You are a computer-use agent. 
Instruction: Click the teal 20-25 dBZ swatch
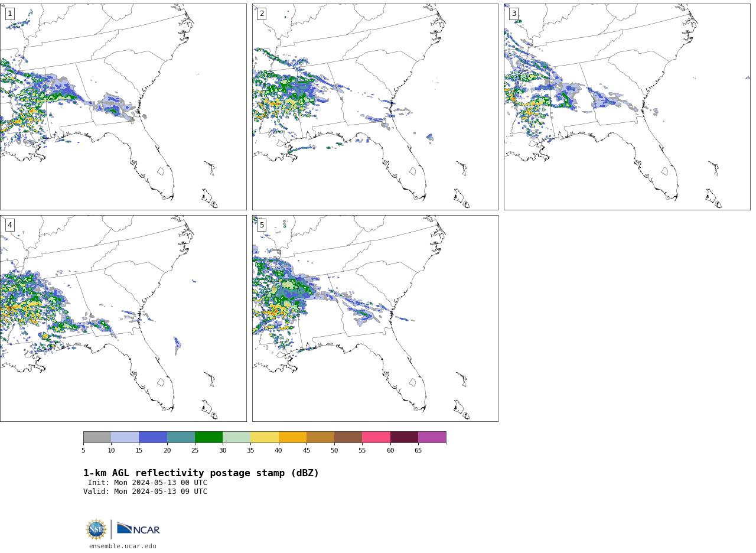click(181, 437)
